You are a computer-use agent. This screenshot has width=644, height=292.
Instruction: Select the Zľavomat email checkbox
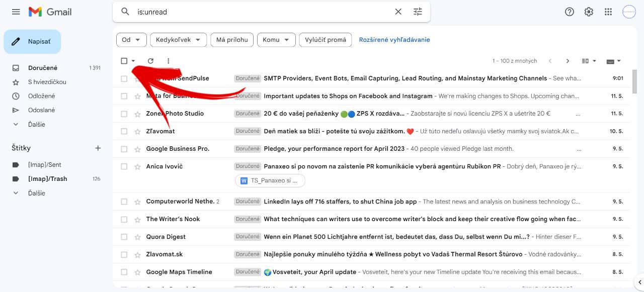pyautogui.click(x=124, y=131)
